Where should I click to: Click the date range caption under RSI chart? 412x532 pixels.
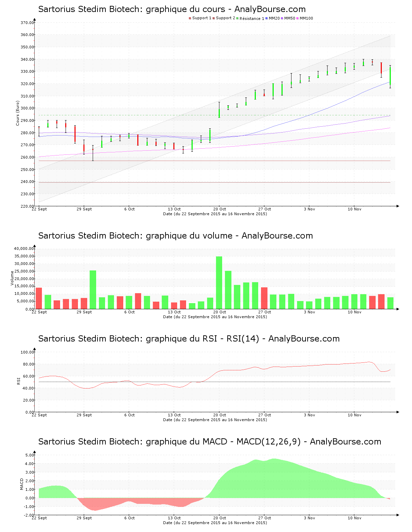click(x=215, y=420)
